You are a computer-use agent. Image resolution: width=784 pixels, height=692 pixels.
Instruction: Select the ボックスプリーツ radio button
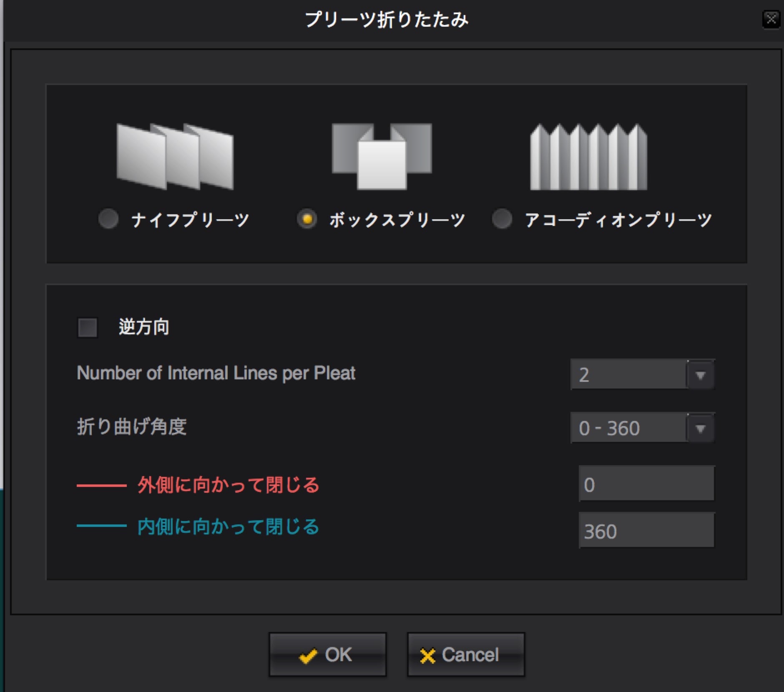point(307,219)
